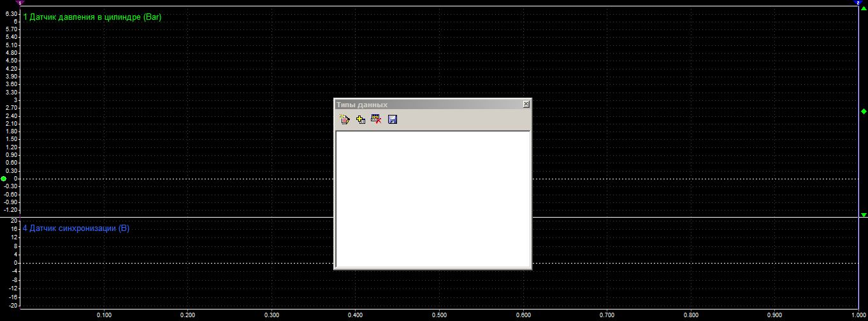Select channel label Датчик синхронизации (В)

pyautogui.click(x=76, y=228)
